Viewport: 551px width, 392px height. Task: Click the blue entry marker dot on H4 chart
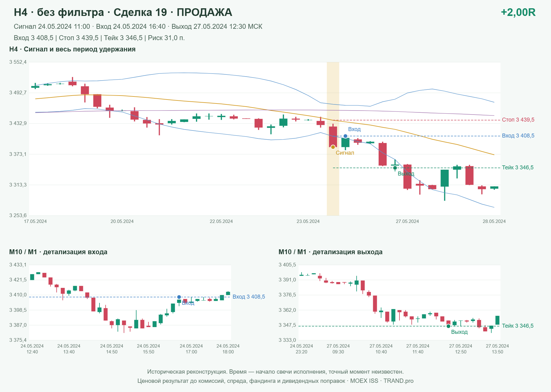pos(345,136)
